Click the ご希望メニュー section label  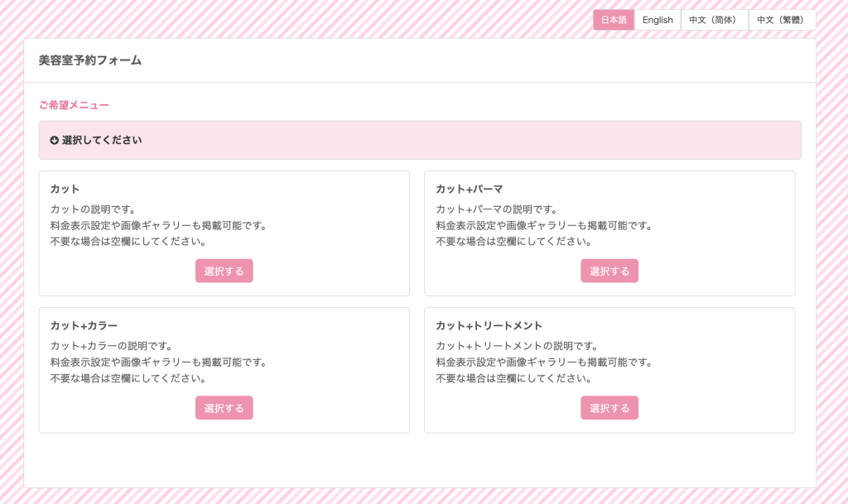click(74, 105)
